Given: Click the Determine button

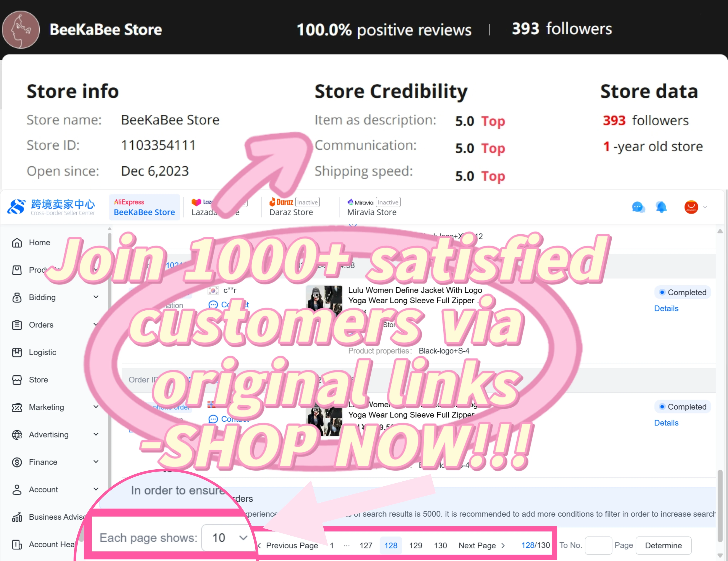Looking at the screenshot, I should click(663, 545).
